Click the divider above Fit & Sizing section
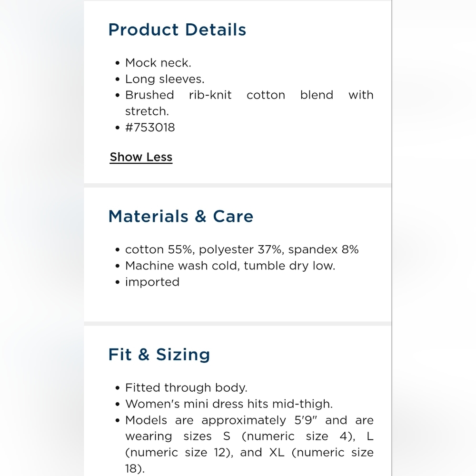The width and height of the screenshot is (476, 476). [x=238, y=324]
